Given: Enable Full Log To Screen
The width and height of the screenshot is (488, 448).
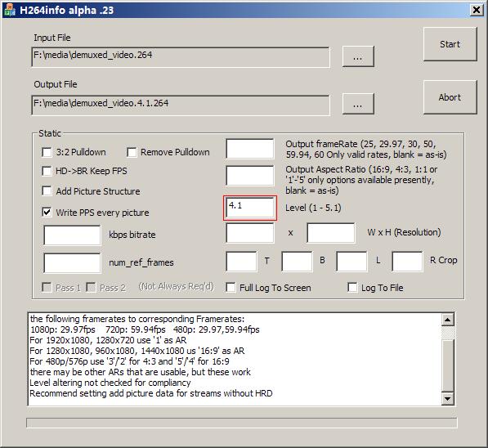Looking at the screenshot, I should (x=231, y=287).
